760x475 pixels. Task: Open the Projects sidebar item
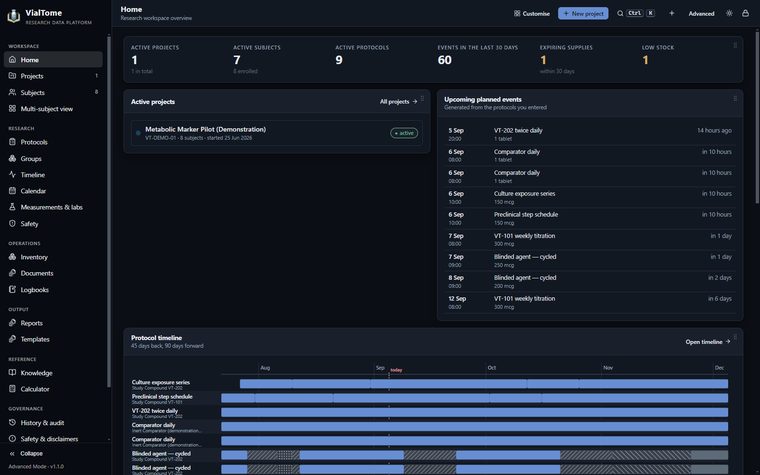[x=53, y=76]
